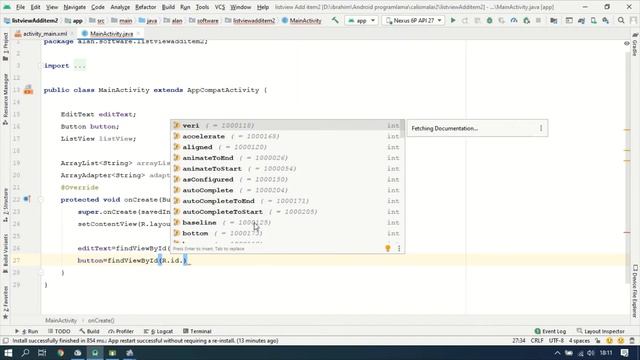Open the Project side panel tab
640x360 pixels.
pyautogui.click(x=5, y=47)
